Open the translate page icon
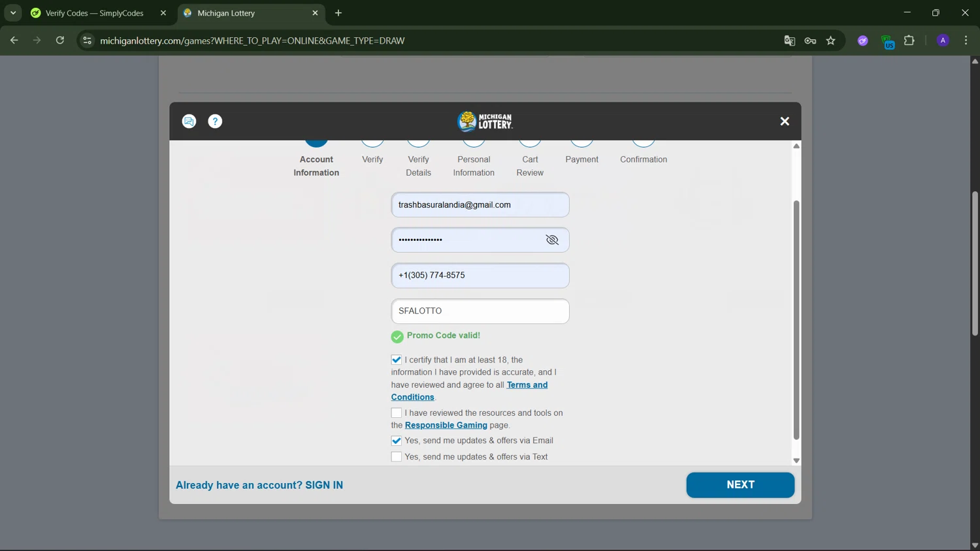Image resolution: width=980 pixels, height=551 pixels. point(789,40)
